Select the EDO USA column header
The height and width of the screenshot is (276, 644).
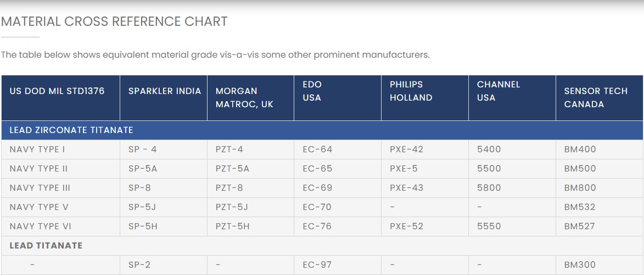(x=312, y=91)
